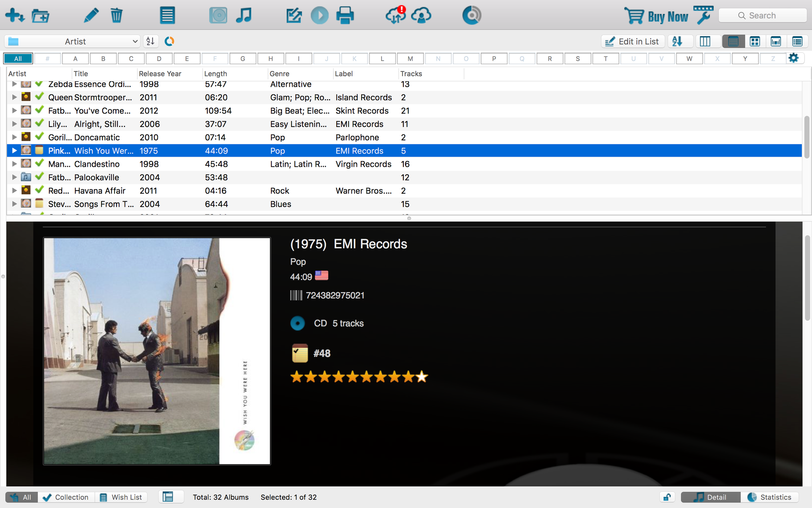
Task: Switch to detailed list view icon
Action: [x=797, y=41]
